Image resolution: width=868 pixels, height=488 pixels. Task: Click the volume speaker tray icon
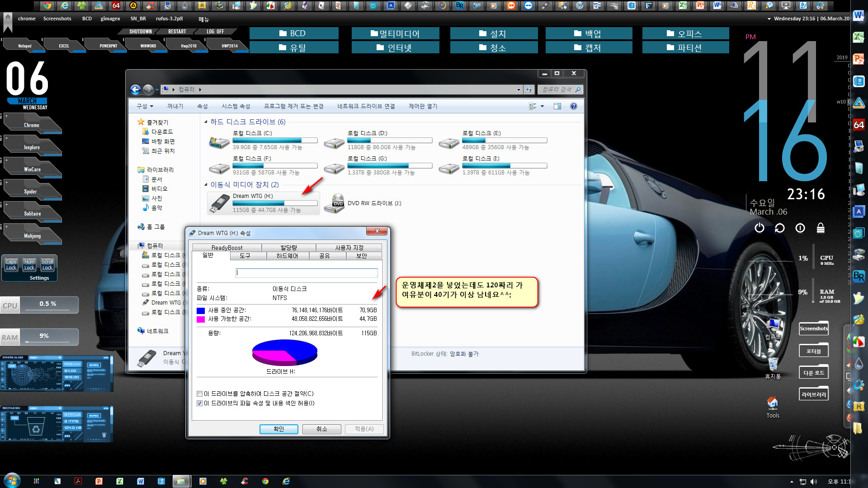click(814, 482)
